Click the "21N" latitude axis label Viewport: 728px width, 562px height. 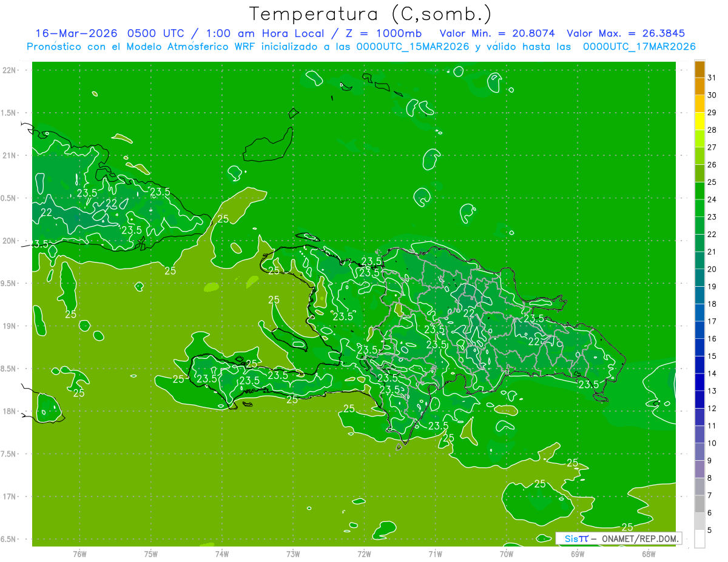coord(10,155)
